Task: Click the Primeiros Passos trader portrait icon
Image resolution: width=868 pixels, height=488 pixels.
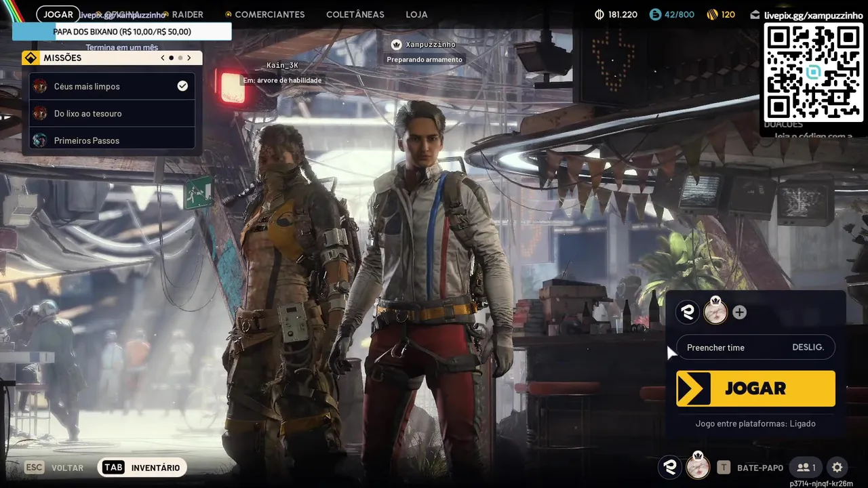Action: pos(40,140)
